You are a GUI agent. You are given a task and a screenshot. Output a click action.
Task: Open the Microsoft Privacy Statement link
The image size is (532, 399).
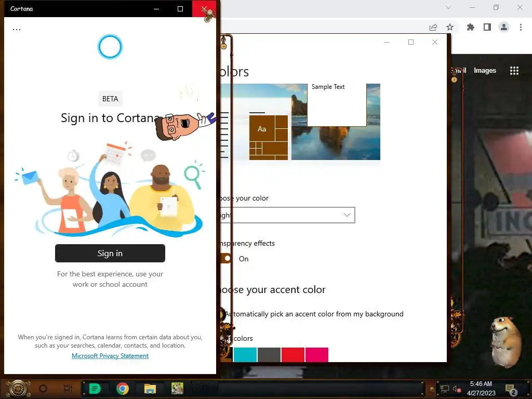click(x=110, y=355)
